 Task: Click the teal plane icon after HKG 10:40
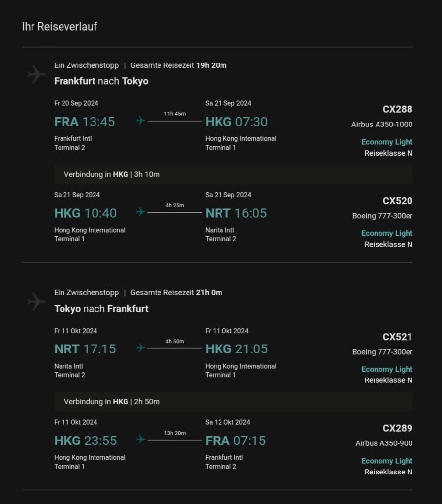point(141,212)
